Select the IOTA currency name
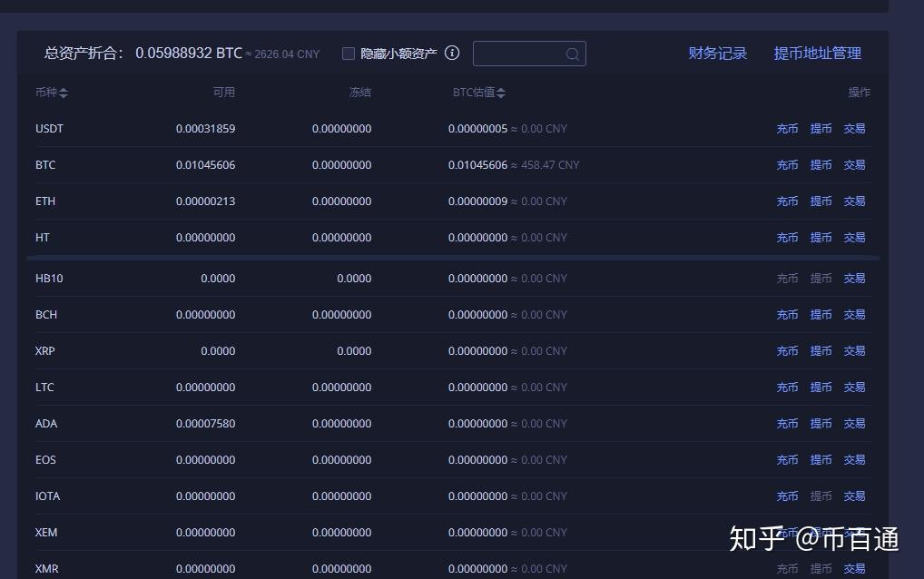This screenshot has height=579, width=924. [48, 496]
